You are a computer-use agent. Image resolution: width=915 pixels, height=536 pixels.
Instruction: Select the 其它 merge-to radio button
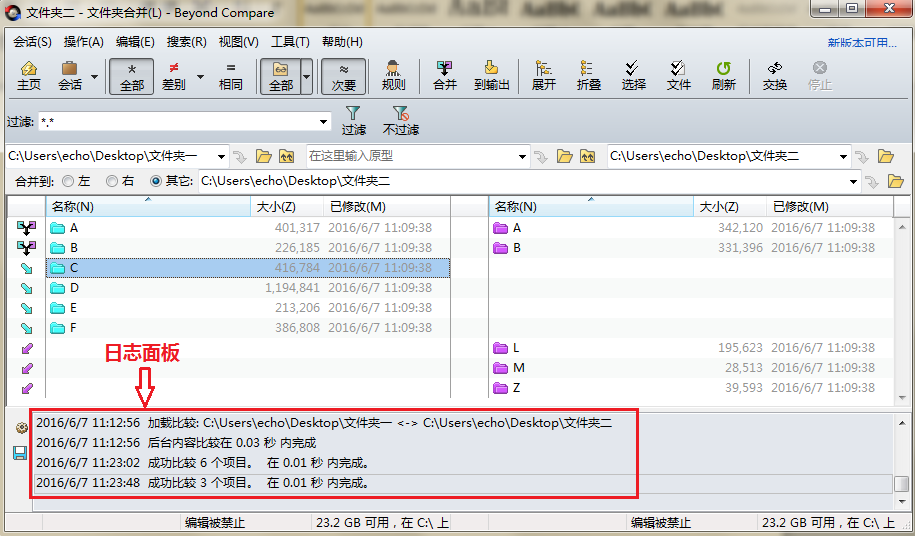[156, 181]
